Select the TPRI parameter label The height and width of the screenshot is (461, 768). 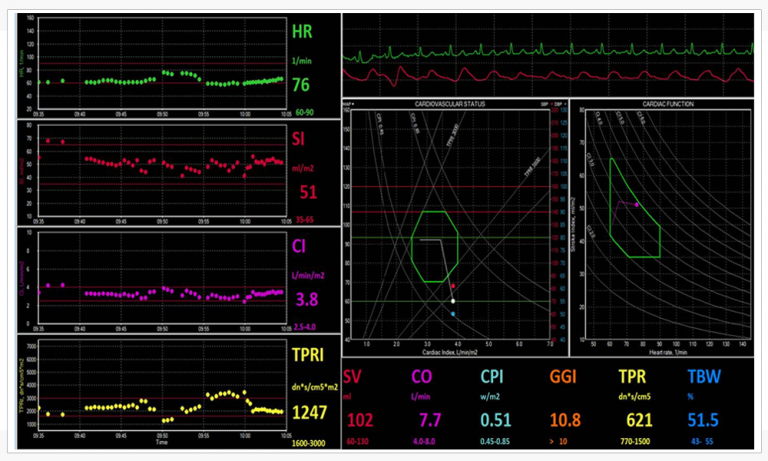coord(309,354)
